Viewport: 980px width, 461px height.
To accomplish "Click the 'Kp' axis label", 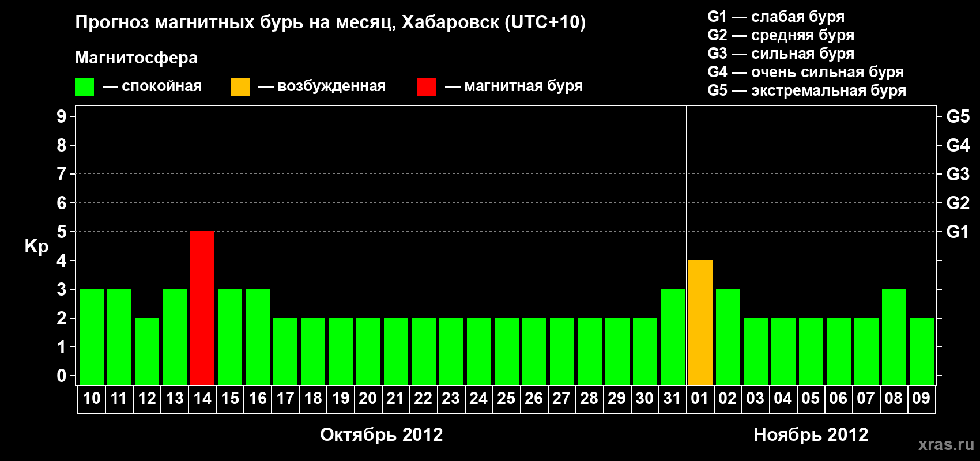I will pyautogui.click(x=36, y=247).
